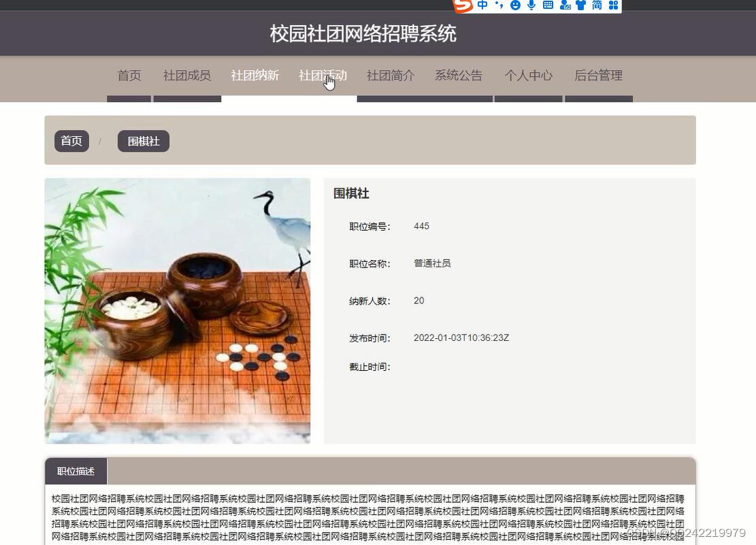756x545 pixels.
Task: Open the emoji picker in Sogou toolbar
Action: pyautogui.click(x=516, y=6)
